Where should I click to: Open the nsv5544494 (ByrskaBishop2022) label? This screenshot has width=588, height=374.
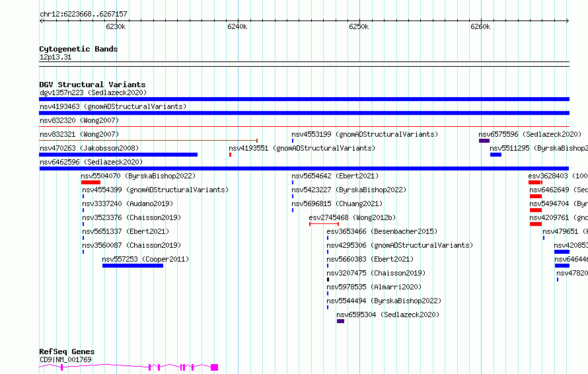[384, 301]
